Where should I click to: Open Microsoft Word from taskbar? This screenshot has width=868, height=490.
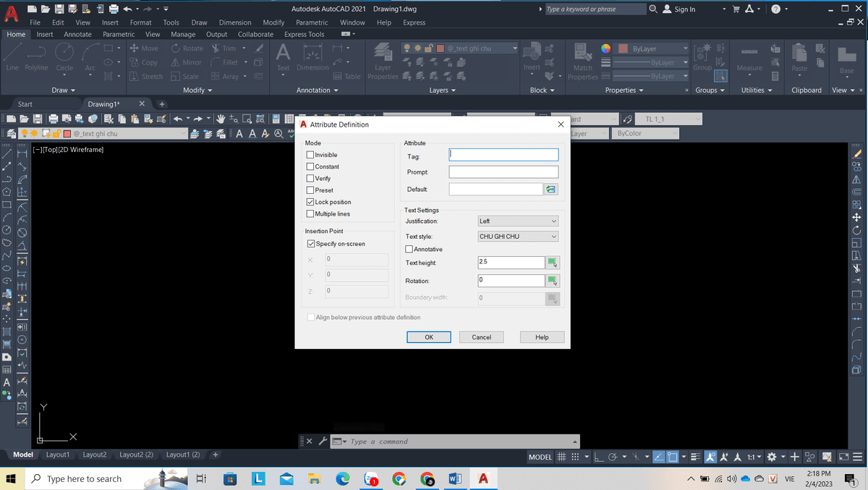click(x=455, y=478)
